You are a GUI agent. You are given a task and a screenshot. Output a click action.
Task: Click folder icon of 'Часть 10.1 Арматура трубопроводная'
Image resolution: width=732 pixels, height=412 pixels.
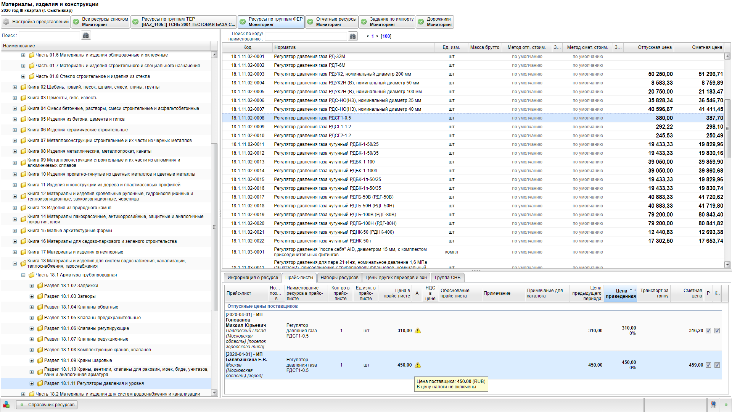coord(32,275)
